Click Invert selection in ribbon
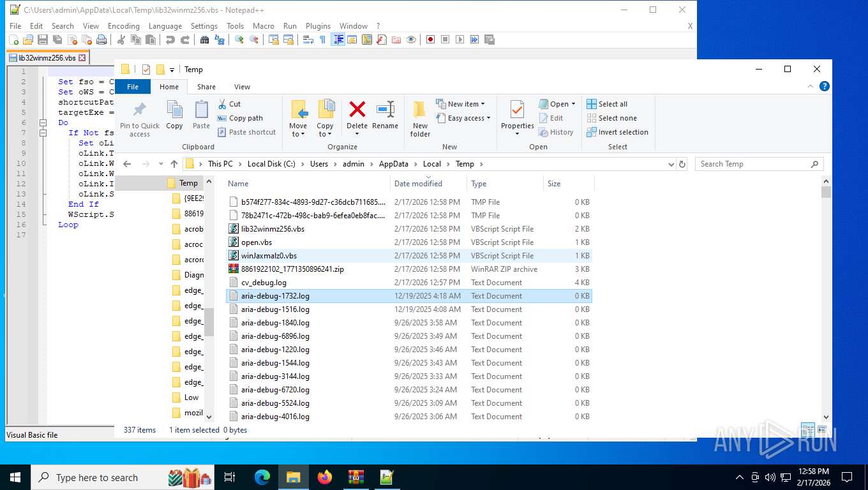 click(x=617, y=132)
